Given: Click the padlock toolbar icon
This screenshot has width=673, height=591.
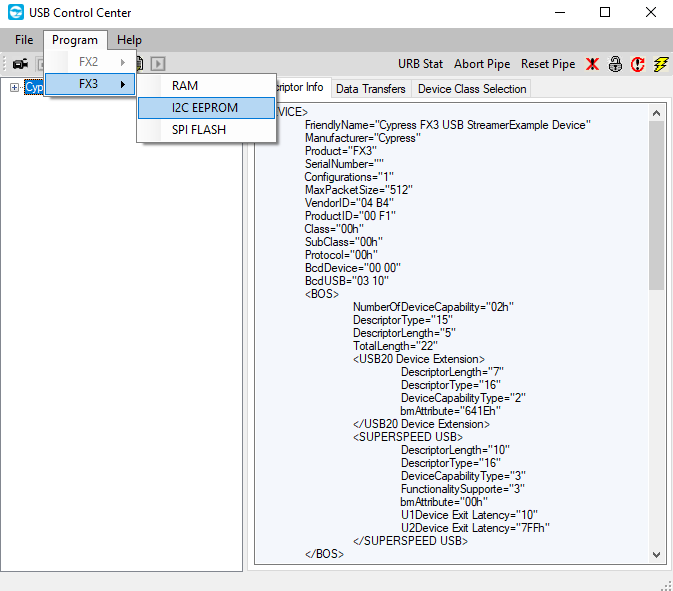Looking at the screenshot, I should [615, 64].
